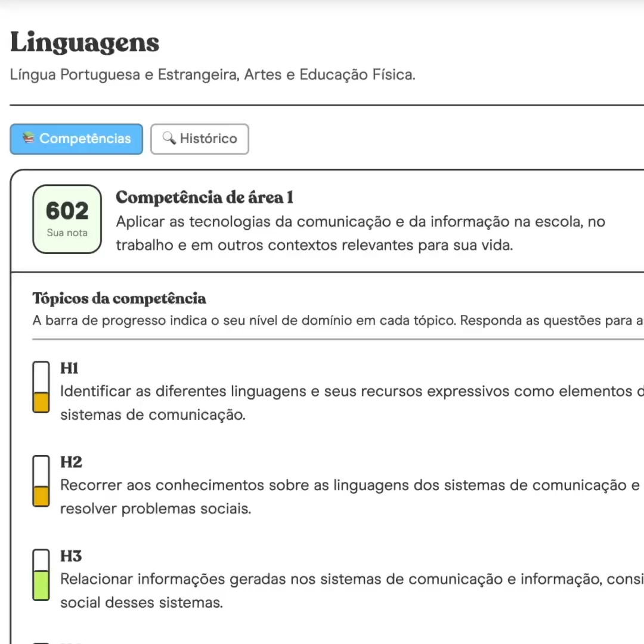Open the Histórico tab
This screenshot has height=644, width=644.
[x=199, y=139]
